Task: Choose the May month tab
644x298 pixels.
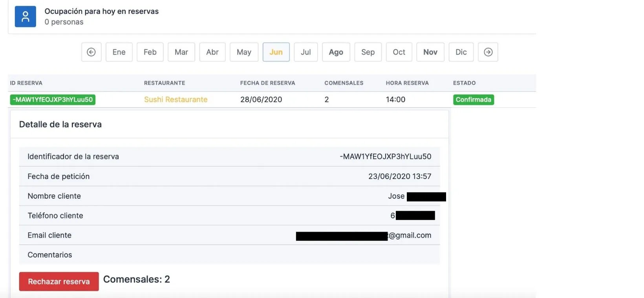Action: (244, 52)
